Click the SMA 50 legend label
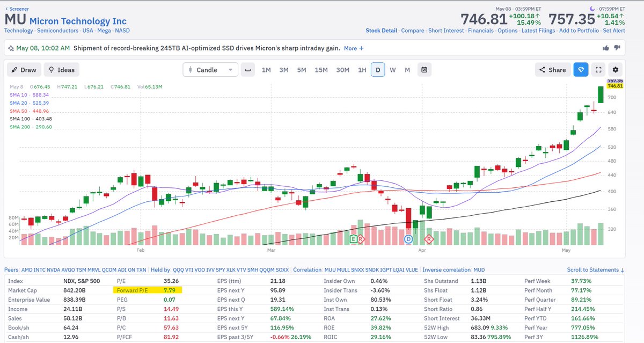 (18, 111)
